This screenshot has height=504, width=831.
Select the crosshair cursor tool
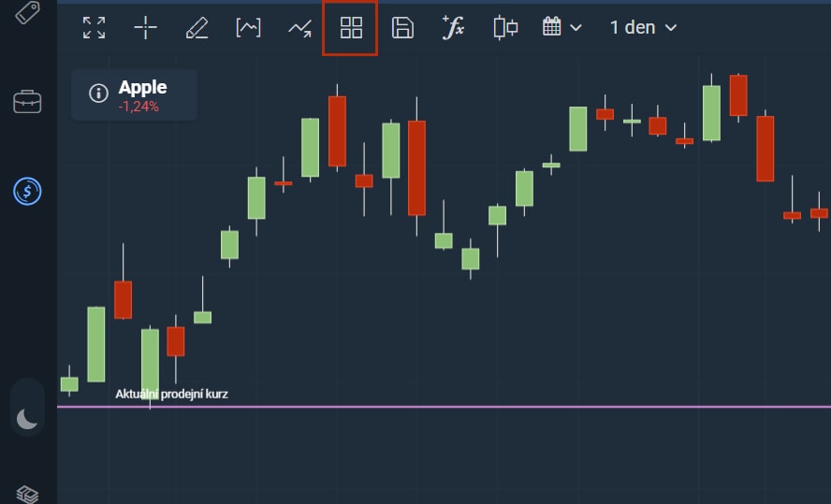click(145, 28)
